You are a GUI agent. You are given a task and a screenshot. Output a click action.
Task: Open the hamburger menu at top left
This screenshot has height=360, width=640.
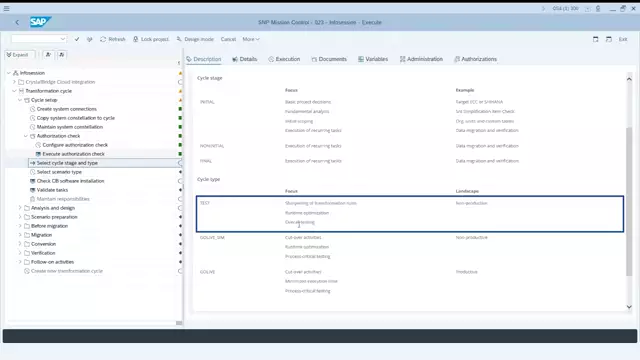point(7,8)
